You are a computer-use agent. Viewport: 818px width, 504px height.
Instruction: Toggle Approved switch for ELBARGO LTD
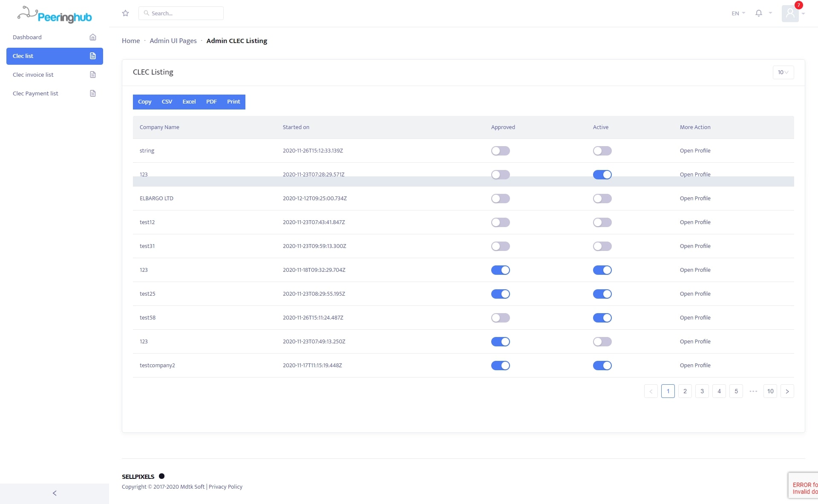coord(500,199)
